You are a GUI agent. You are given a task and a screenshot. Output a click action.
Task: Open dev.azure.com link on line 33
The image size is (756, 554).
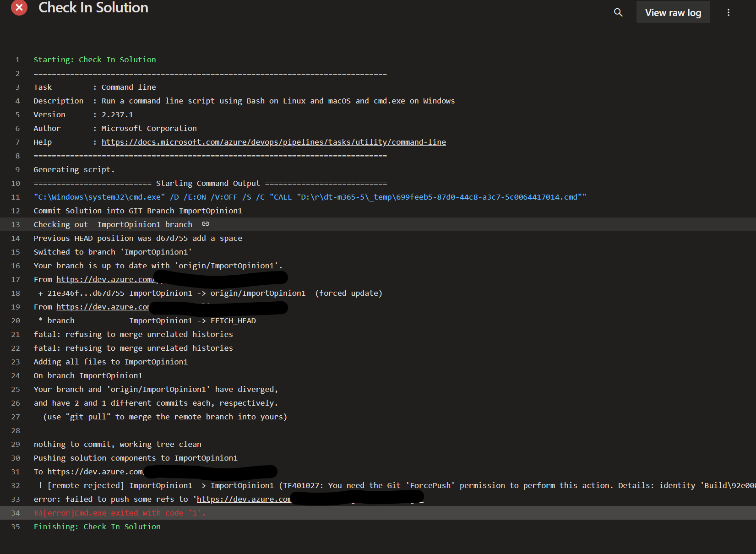244,499
